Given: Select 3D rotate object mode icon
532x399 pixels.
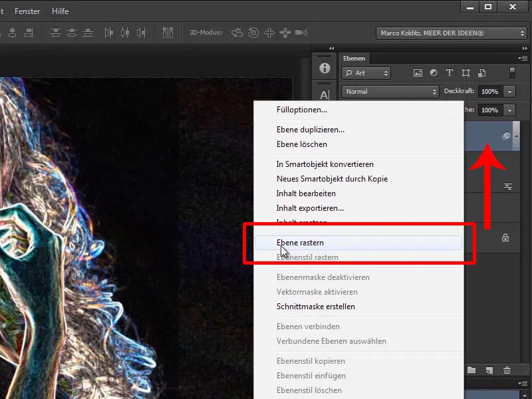Looking at the screenshot, I should 237,33.
